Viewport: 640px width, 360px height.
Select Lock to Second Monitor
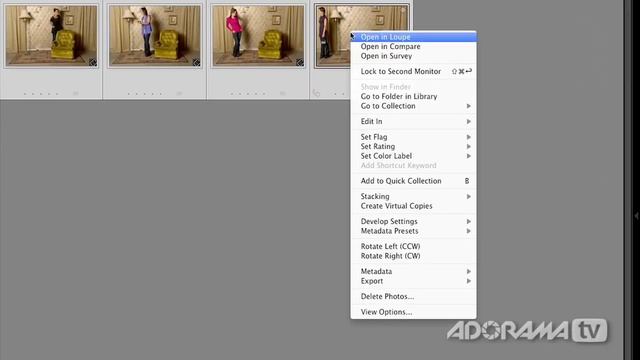[x=413, y=71]
